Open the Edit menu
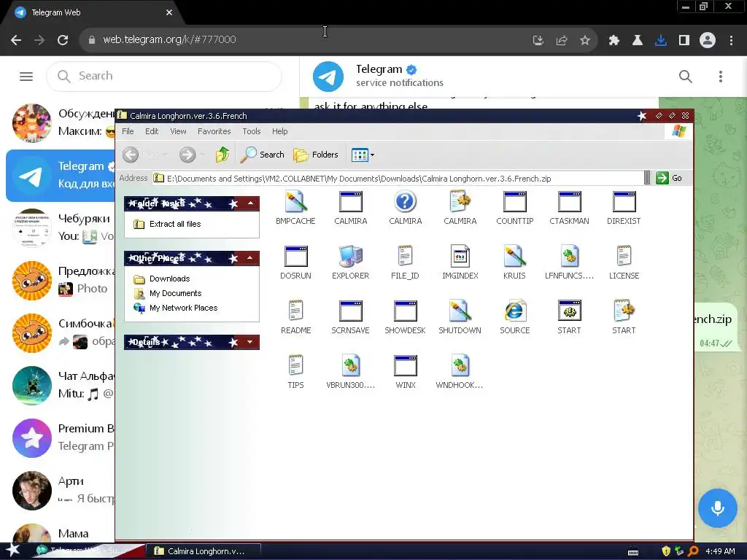Image resolution: width=747 pixels, height=560 pixels. [x=152, y=131]
